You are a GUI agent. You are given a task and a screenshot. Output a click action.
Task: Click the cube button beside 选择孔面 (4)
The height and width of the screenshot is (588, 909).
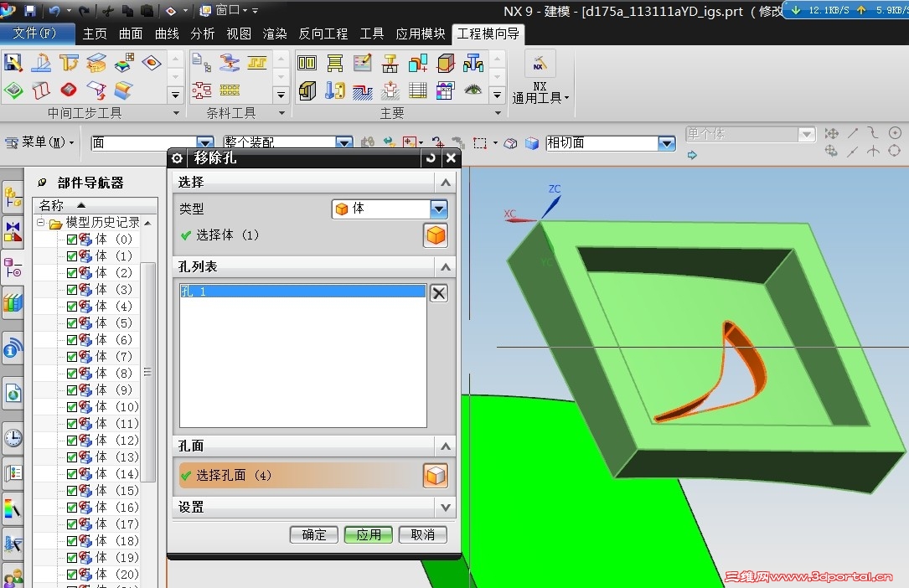[436, 476]
